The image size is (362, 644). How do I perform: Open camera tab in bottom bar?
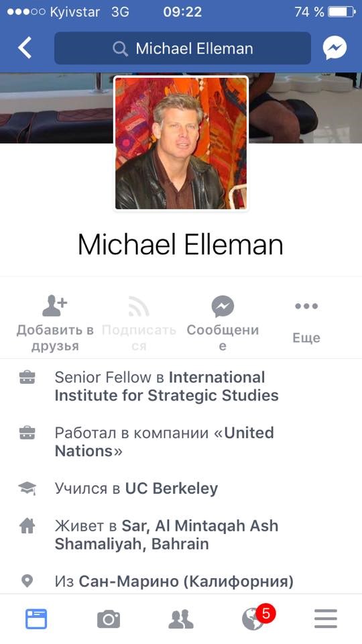click(x=109, y=619)
